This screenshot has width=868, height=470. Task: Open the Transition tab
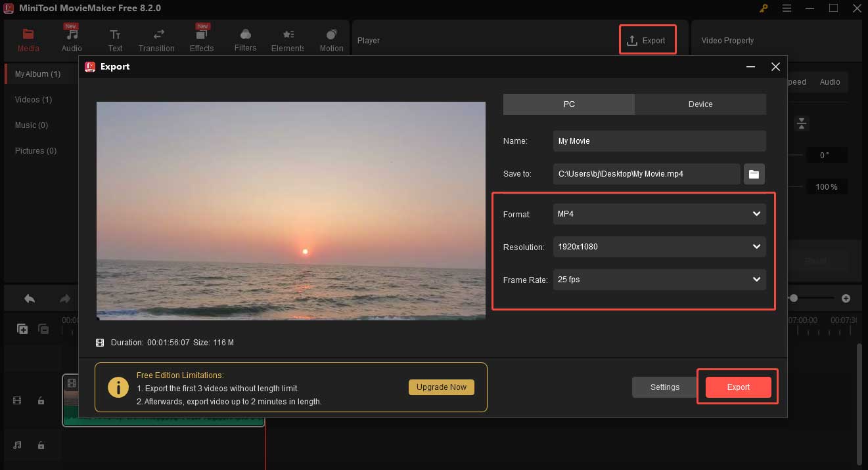156,40
